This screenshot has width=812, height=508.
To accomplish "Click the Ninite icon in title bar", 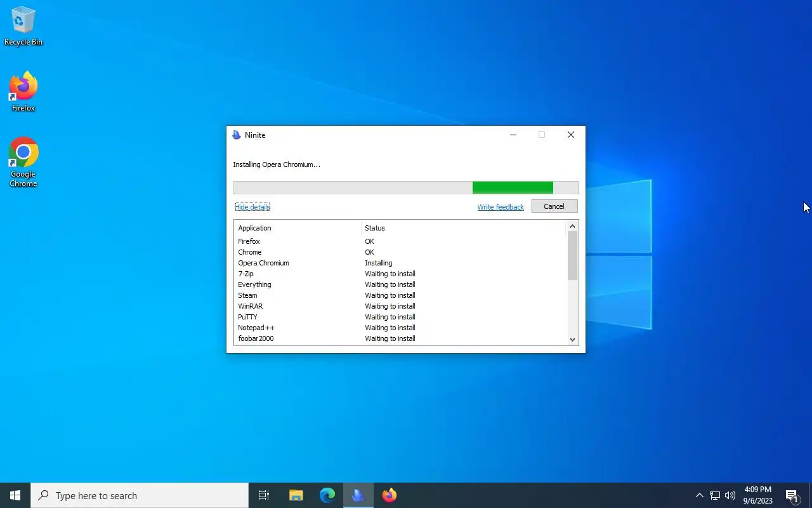I will coord(237,135).
